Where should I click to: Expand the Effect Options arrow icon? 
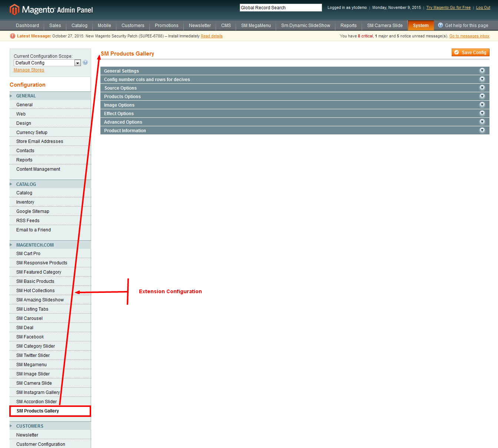tap(482, 113)
